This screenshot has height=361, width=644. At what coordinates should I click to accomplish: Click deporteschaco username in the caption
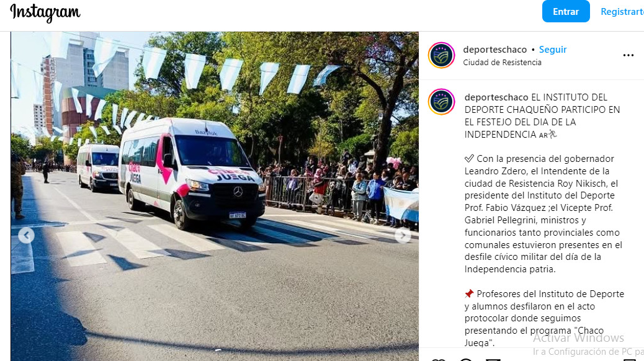[x=496, y=97]
